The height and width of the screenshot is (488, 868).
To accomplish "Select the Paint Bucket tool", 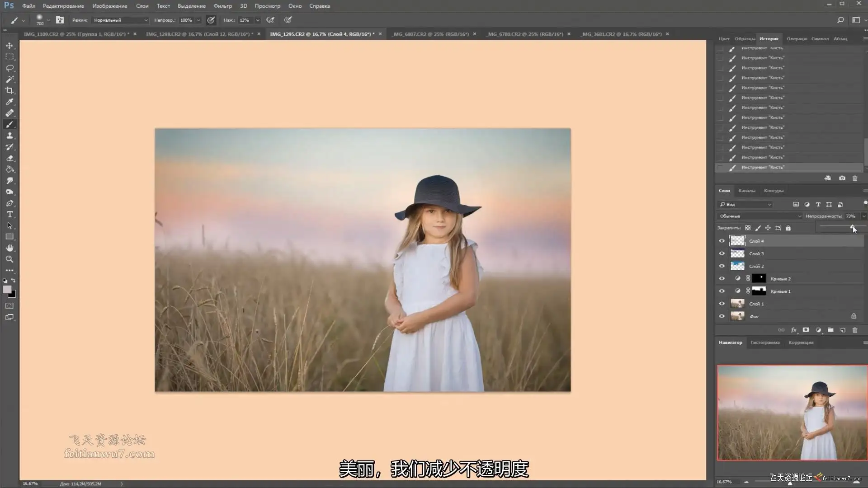I will 9,169.
